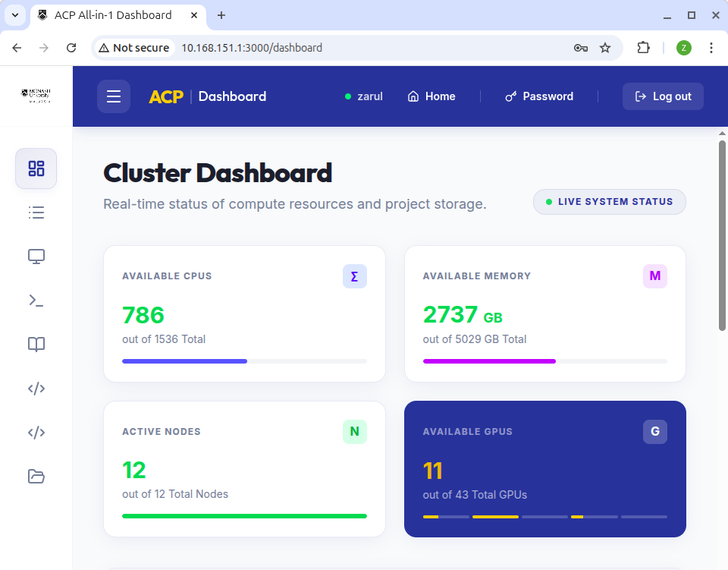
Task: Expand the browser tab search dropdown arrow
Action: pos(14,15)
